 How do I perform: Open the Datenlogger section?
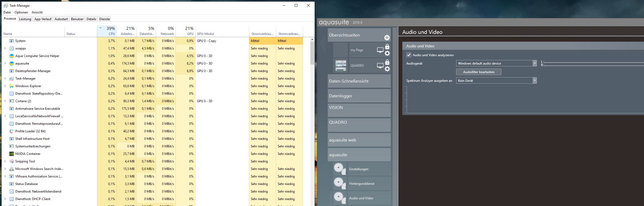pyautogui.click(x=359, y=96)
